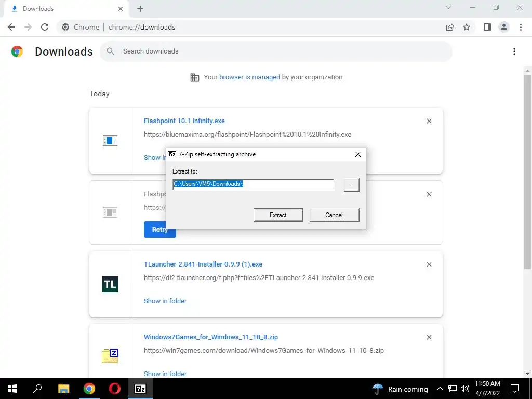Close the 7-Zip dialog with X
Screen dimensions: 532x399
pyautogui.click(x=357, y=154)
